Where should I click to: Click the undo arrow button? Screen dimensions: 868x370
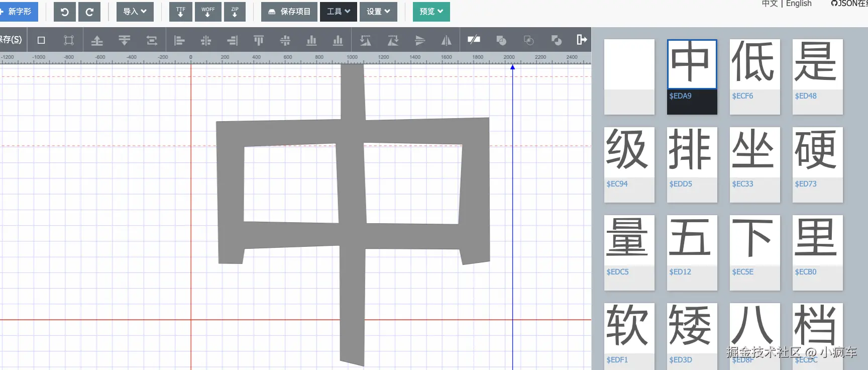coord(65,12)
